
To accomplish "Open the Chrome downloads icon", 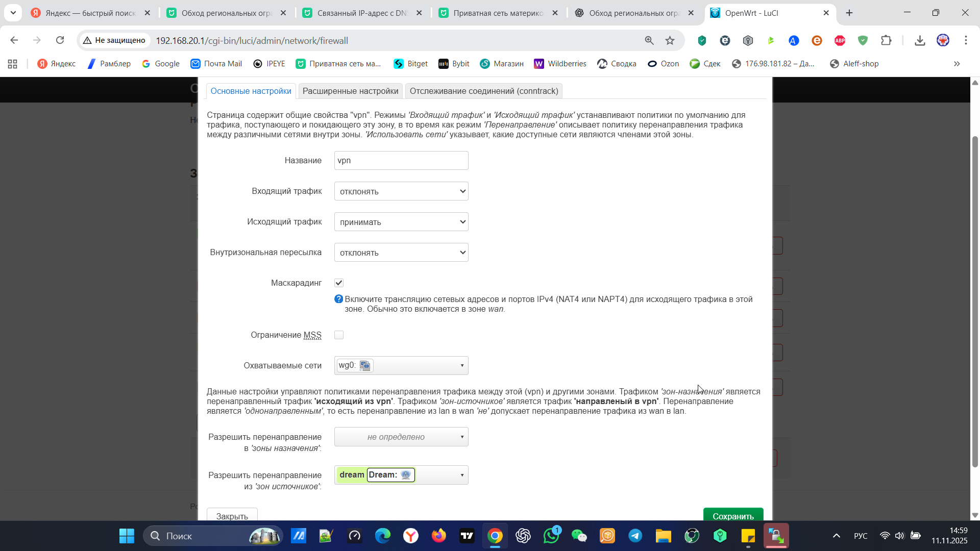I will [x=920, y=40].
